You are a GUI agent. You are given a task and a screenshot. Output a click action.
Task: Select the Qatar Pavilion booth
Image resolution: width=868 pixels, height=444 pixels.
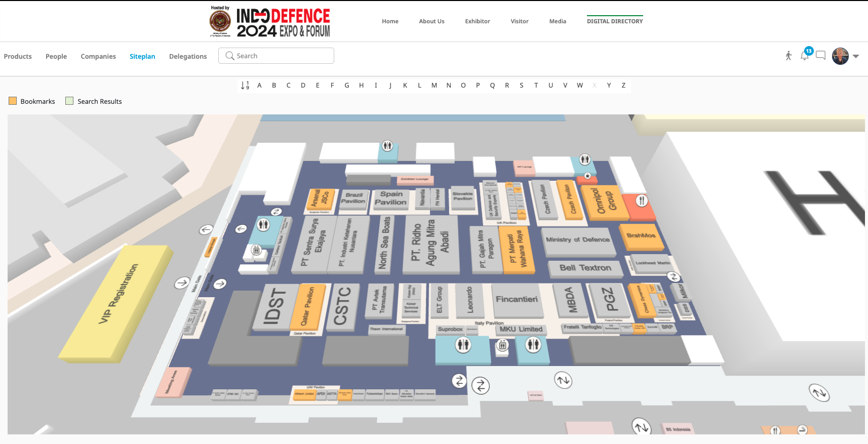pos(308,306)
